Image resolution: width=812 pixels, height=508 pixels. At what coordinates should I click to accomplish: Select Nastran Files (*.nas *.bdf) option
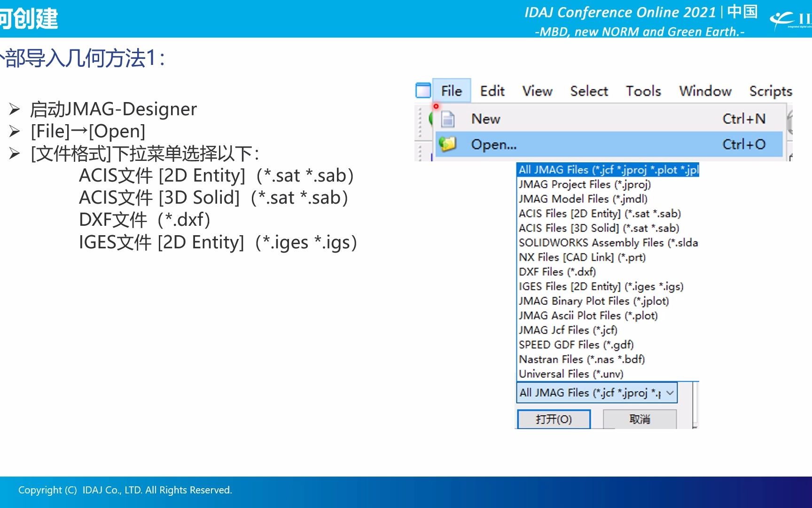point(608,359)
